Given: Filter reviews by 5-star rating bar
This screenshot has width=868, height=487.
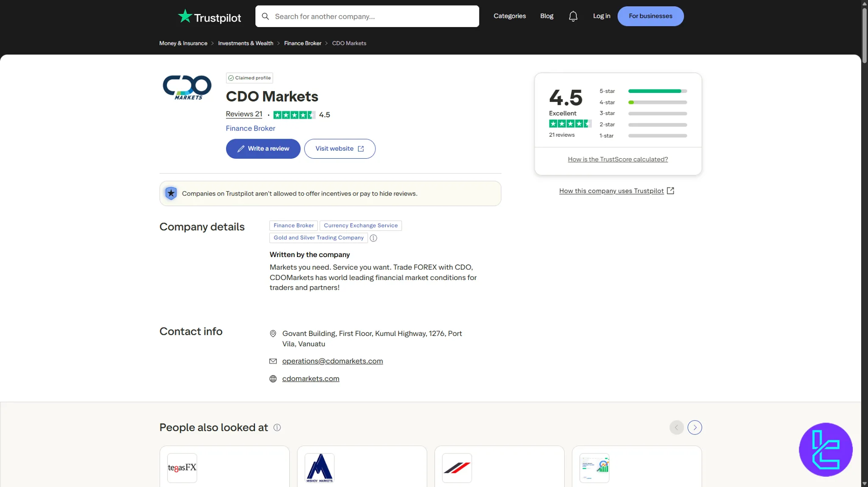Looking at the screenshot, I should (x=657, y=91).
